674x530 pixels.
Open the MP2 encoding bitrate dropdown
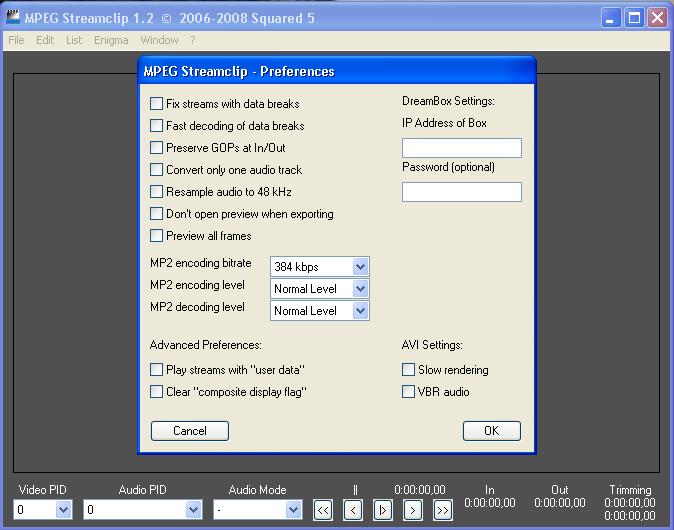320,267
